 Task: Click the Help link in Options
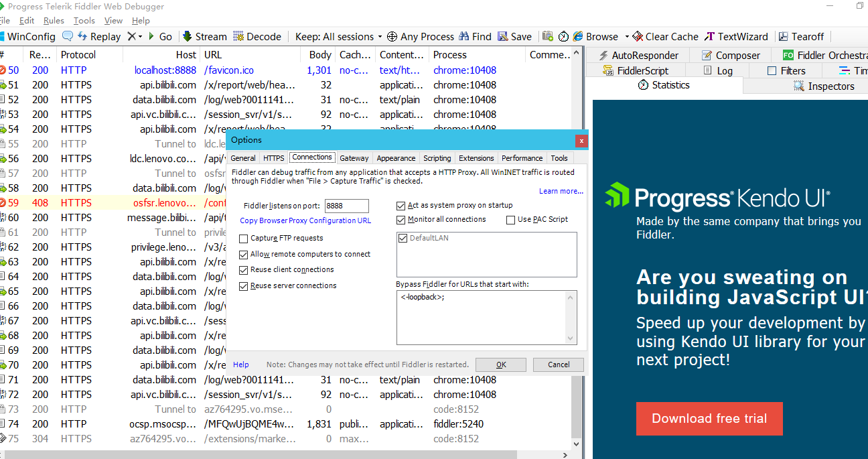click(241, 365)
